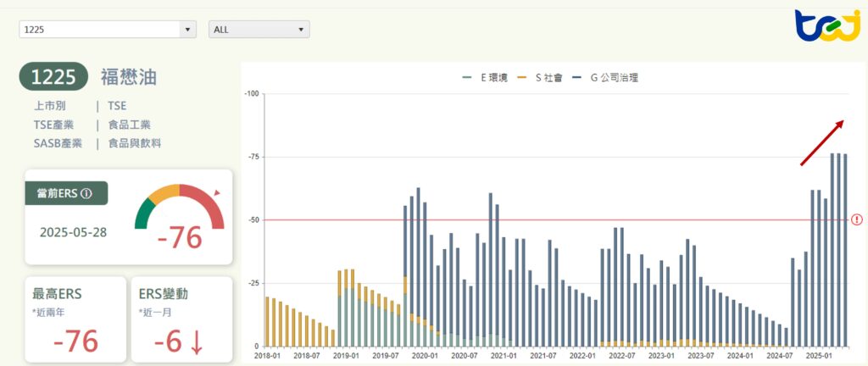Click the 食品與飲料 SASB industry value
Image resolution: width=868 pixels, height=366 pixels.
click(135, 144)
